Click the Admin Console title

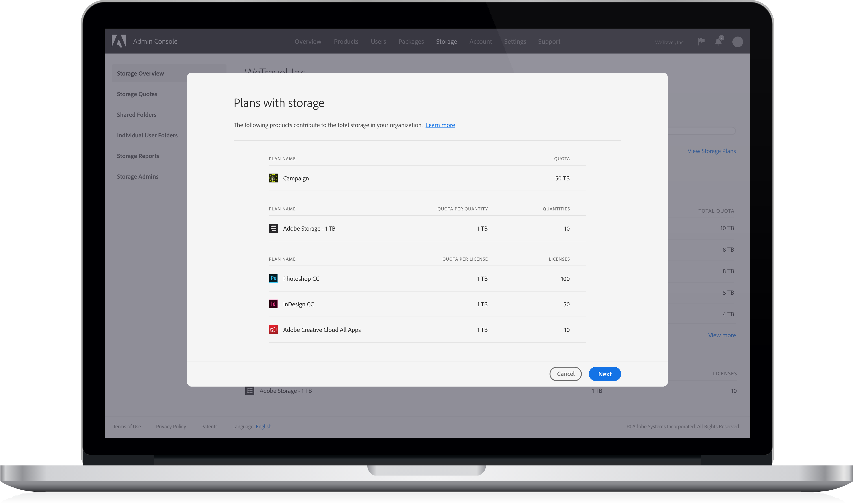(155, 41)
